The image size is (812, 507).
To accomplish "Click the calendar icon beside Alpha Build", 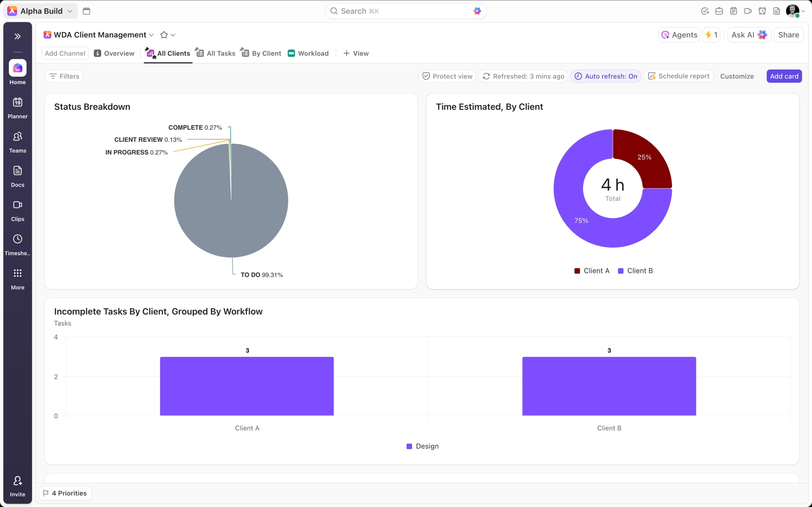I will click(86, 11).
